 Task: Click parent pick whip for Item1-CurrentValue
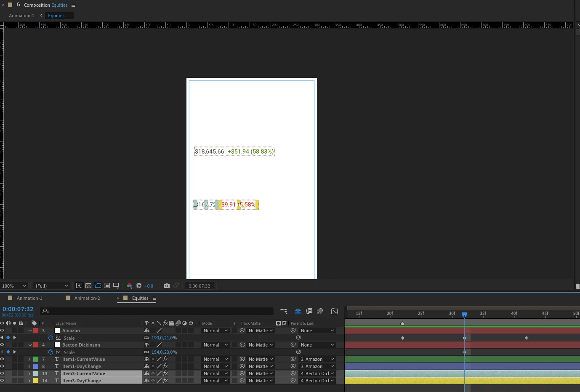coord(293,359)
